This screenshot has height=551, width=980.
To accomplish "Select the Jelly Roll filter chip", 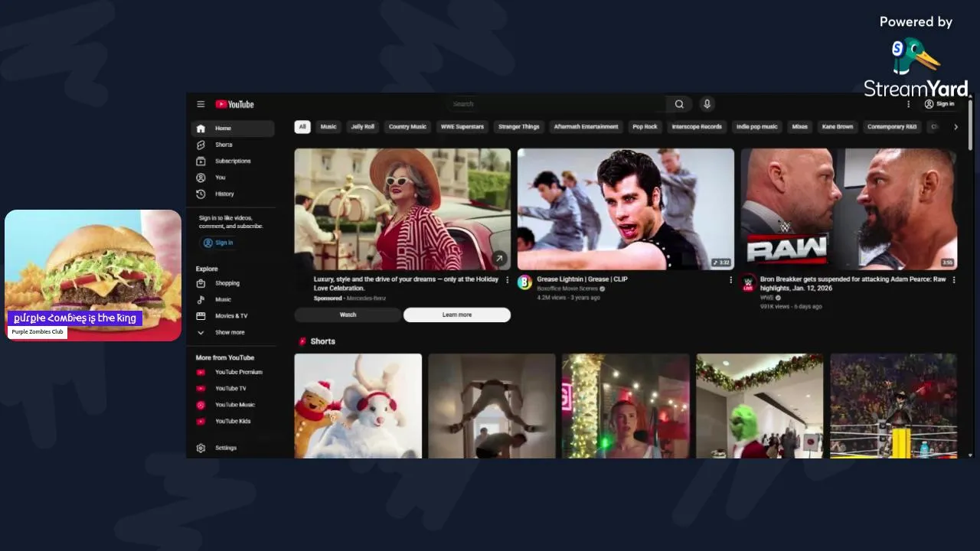I will (363, 127).
